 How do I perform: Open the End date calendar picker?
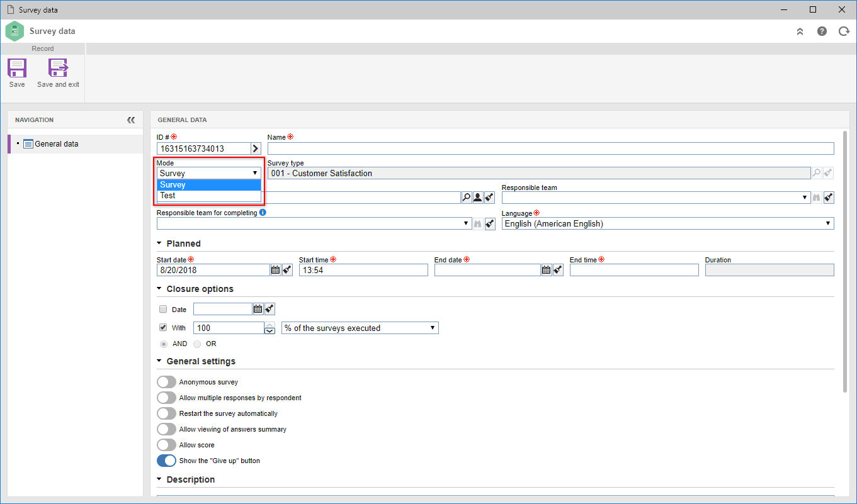click(x=547, y=270)
